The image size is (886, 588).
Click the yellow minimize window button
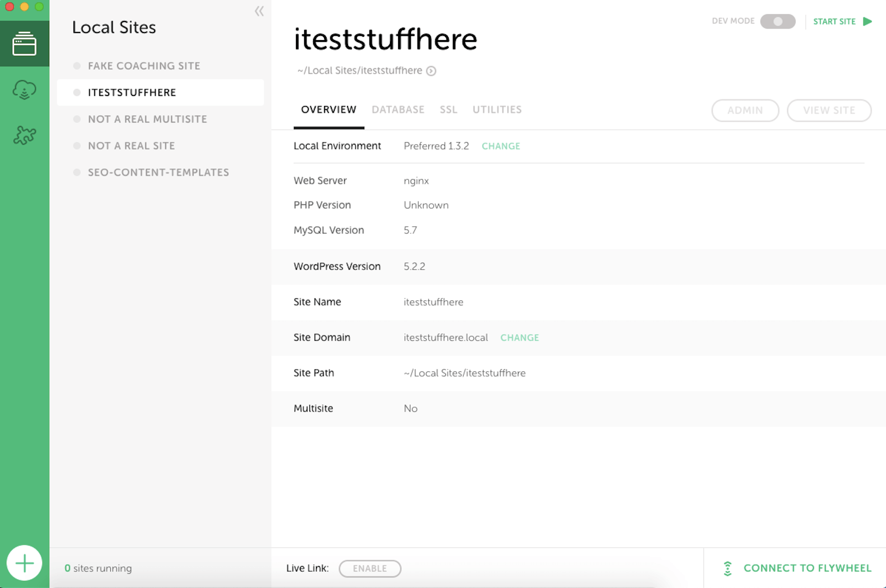tap(24, 6)
